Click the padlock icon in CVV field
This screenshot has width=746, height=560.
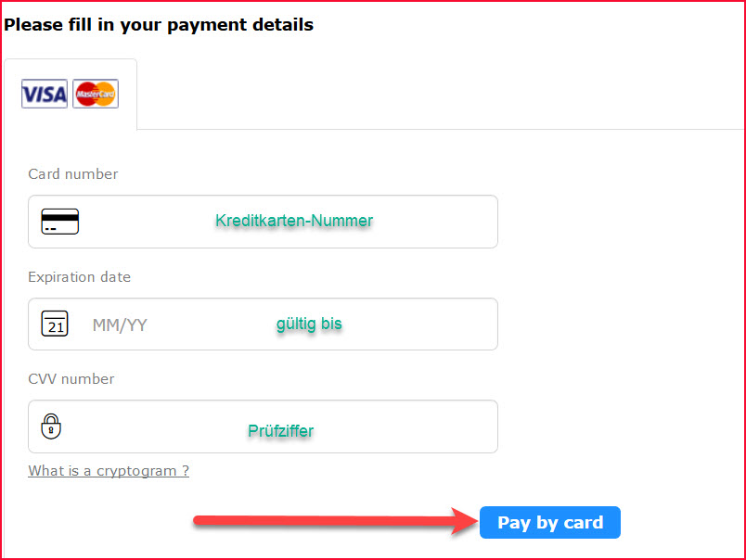tap(52, 426)
